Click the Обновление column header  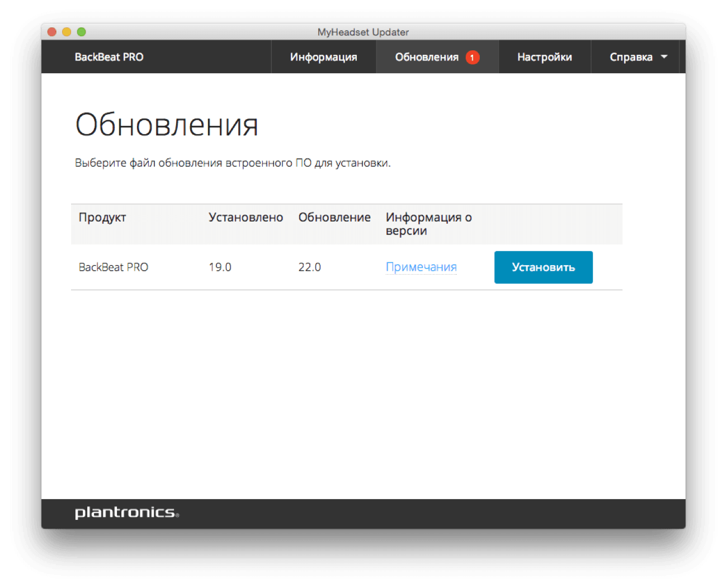click(x=334, y=217)
